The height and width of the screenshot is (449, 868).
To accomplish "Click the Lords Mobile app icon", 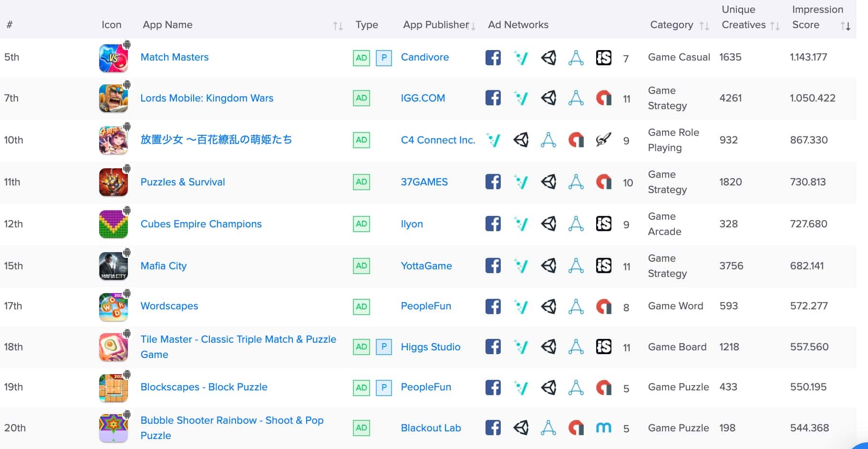I will click(114, 98).
